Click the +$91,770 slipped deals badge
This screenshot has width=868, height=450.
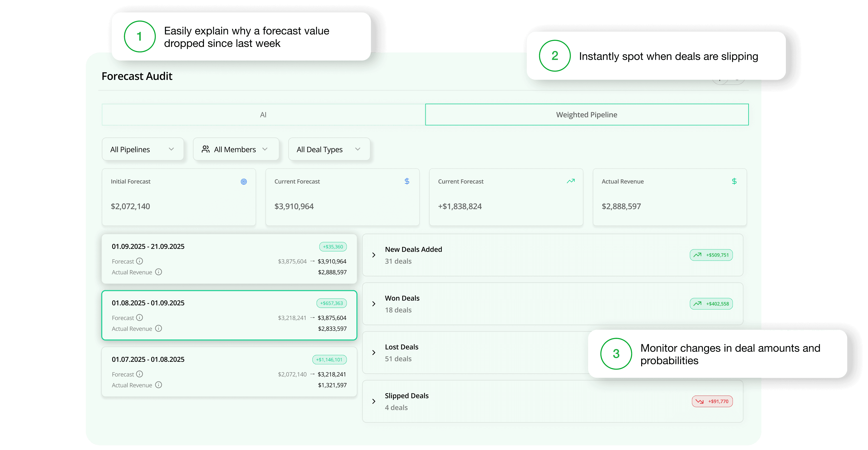[712, 402]
